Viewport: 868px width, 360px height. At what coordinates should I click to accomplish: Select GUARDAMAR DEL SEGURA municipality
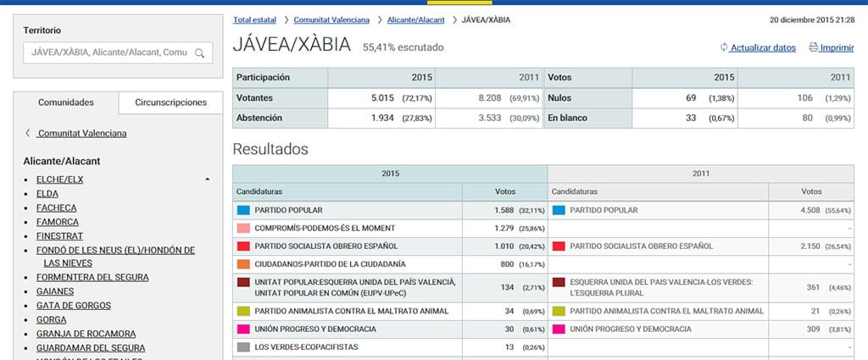[91, 348]
